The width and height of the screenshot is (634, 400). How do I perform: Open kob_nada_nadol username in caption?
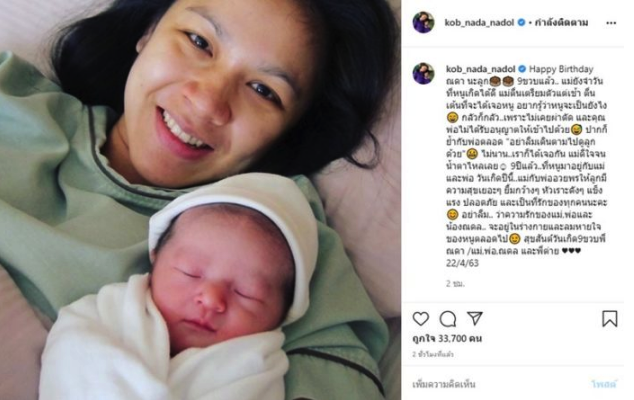point(481,69)
